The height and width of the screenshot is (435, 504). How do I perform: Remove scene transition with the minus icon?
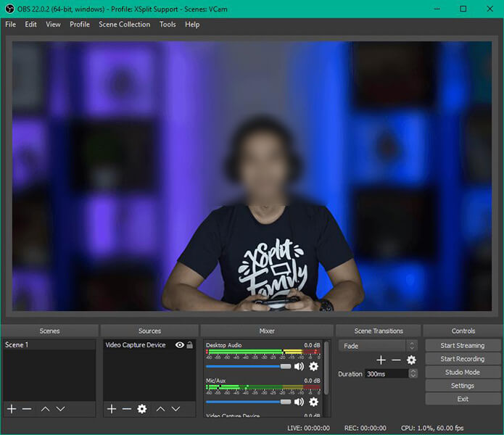point(396,360)
